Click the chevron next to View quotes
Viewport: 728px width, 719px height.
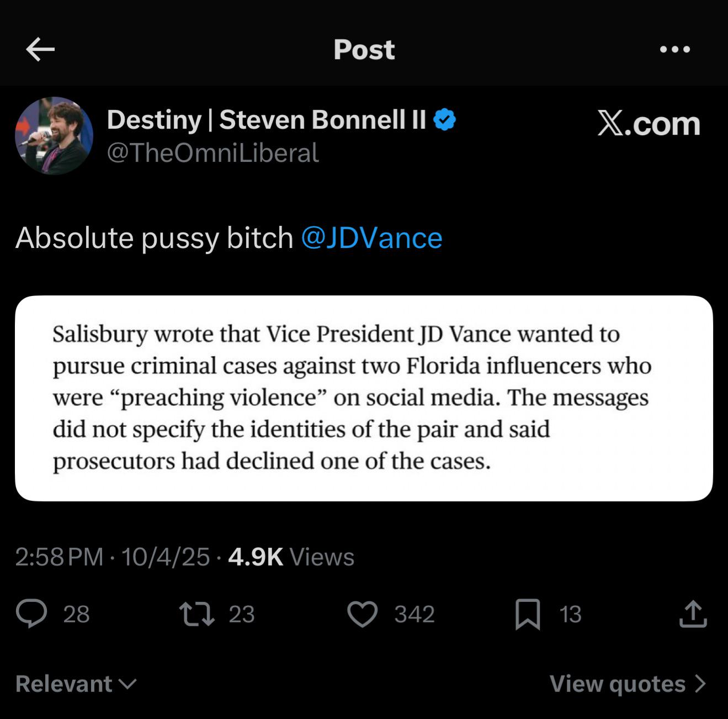700,684
